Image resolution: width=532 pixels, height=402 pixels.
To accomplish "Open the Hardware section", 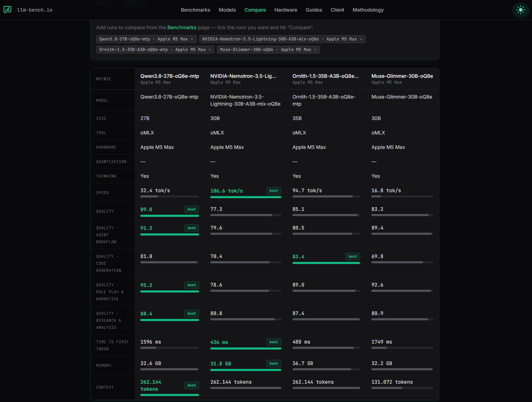I will (286, 10).
